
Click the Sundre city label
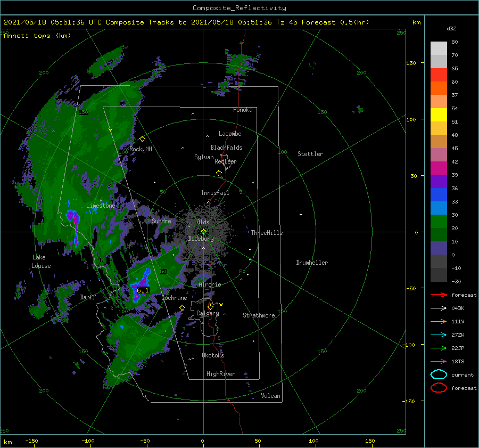tap(161, 221)
